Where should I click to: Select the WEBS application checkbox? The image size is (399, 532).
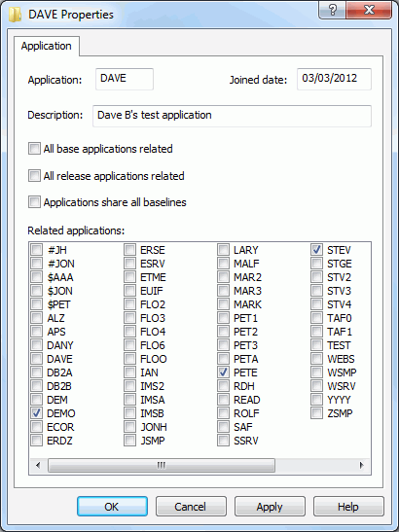click(x=316, y=359)
